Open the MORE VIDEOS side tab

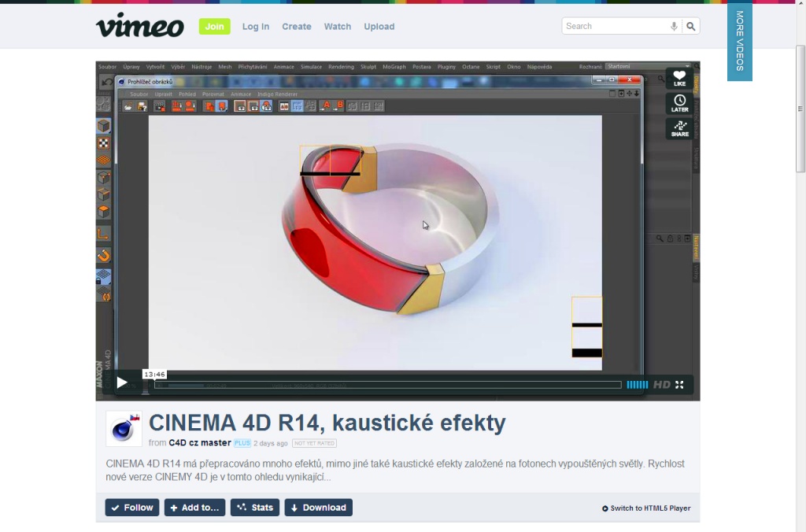[740, 41]
